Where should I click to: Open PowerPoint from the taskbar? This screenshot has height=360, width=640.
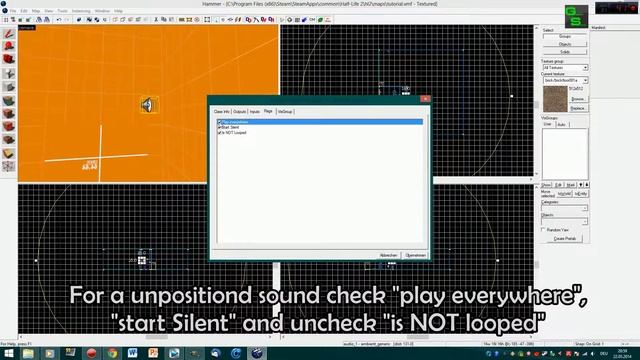point(153,353)
